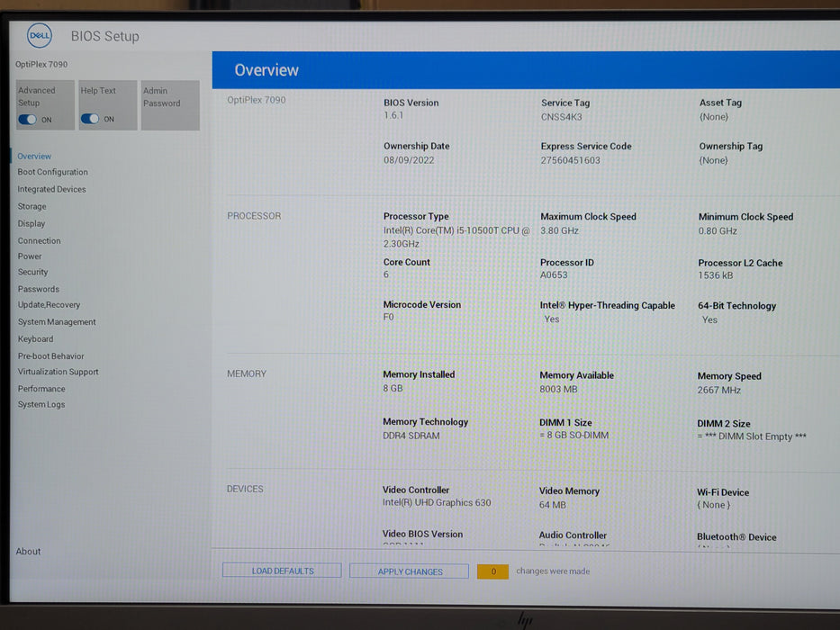Select Overview in the sidebar

[x=34, y=157]
